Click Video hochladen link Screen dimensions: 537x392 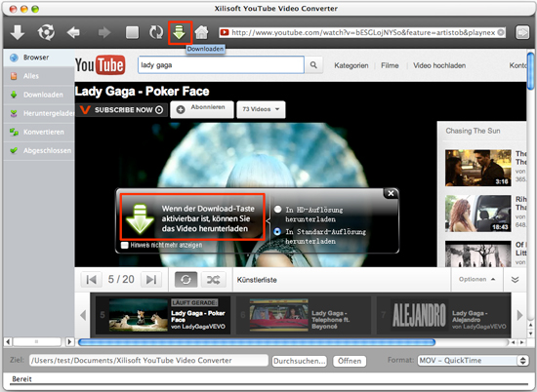[x=439, y=65]
